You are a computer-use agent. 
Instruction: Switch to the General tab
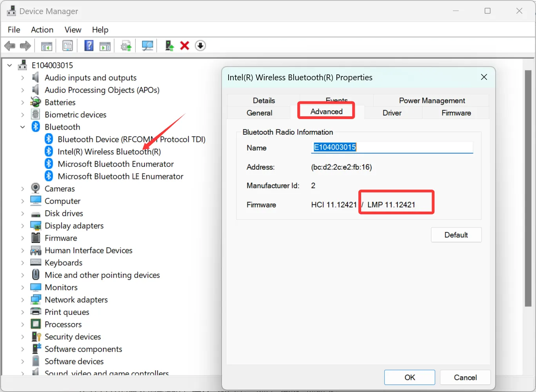pos(259,113)
